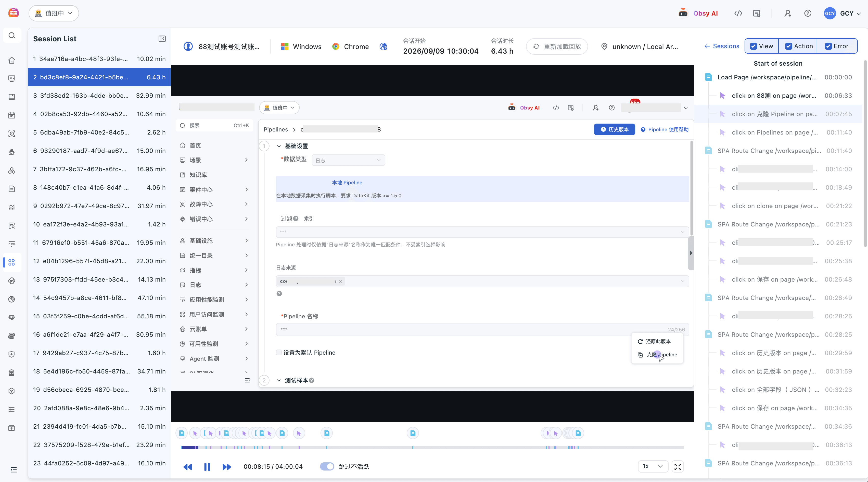This screenshot has width=868, height=482.
Task: Open the help question mark icon
Action: [x=808, y=13]
